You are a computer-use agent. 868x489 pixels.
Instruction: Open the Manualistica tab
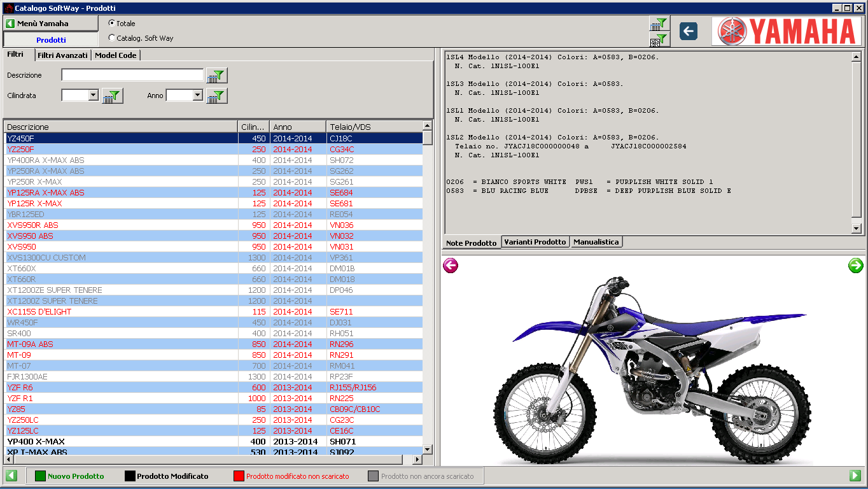596,242
